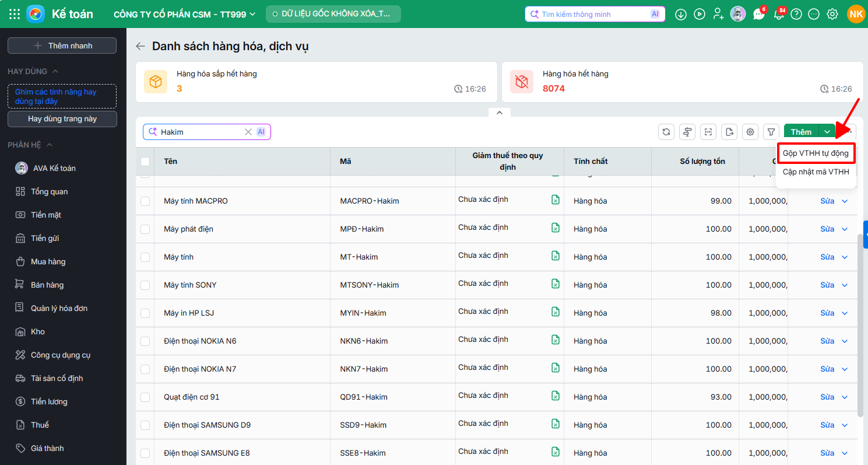Click the export file icon in the toolbar
This screenshot has width=868, height=465.
(729, 132)
